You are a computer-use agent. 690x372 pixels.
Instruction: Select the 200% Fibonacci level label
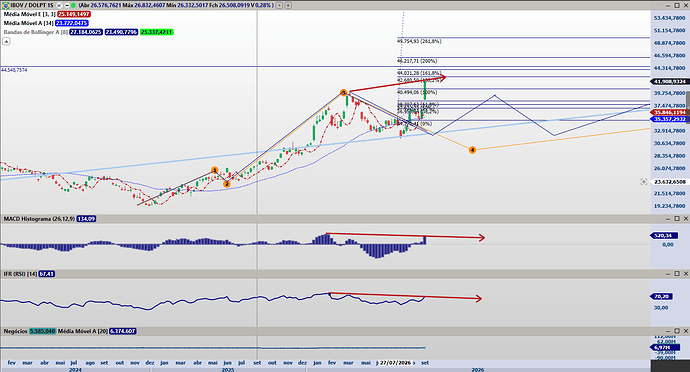417,61
